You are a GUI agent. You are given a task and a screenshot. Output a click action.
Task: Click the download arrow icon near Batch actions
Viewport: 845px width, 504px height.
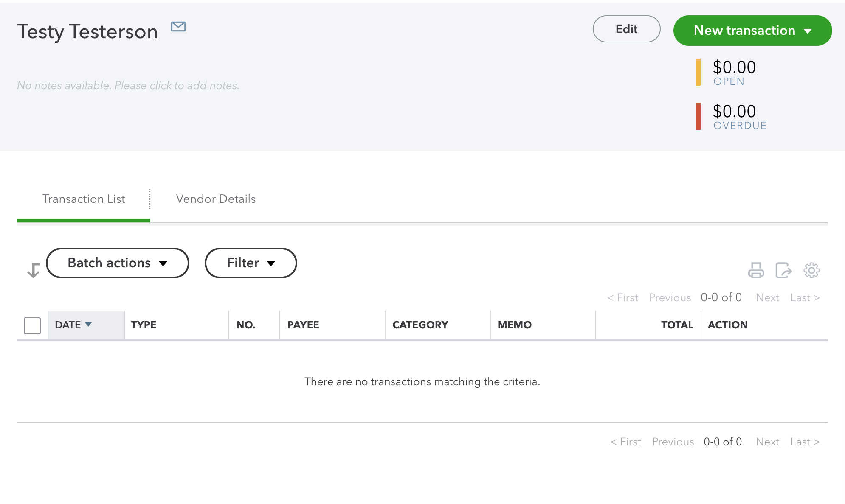pos(33,270)
